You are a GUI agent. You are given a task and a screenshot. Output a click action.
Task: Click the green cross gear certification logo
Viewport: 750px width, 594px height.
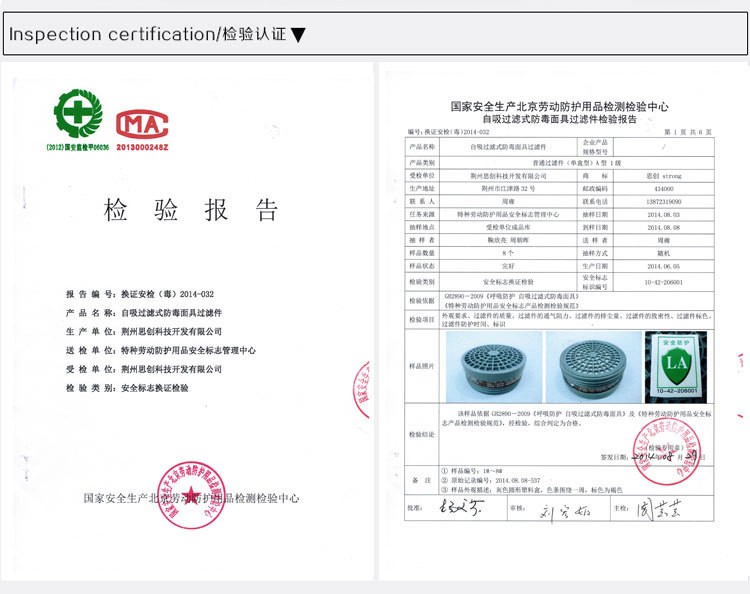[78, 114]
